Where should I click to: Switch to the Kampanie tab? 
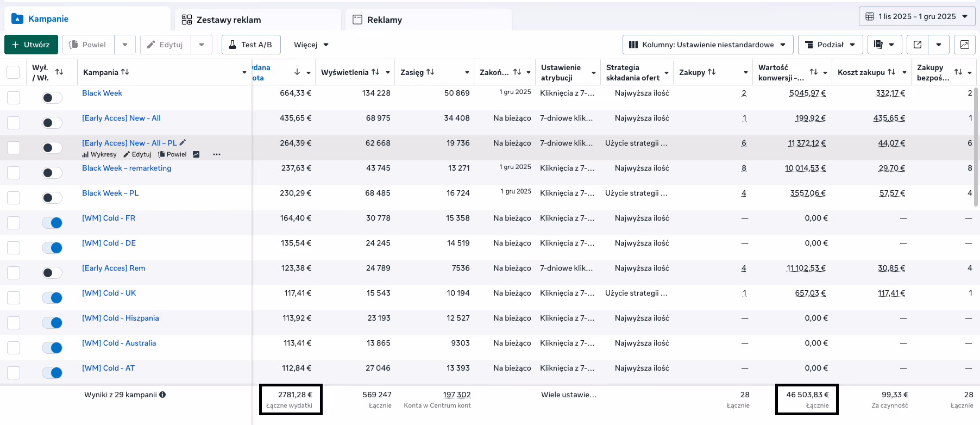[87, 19]
